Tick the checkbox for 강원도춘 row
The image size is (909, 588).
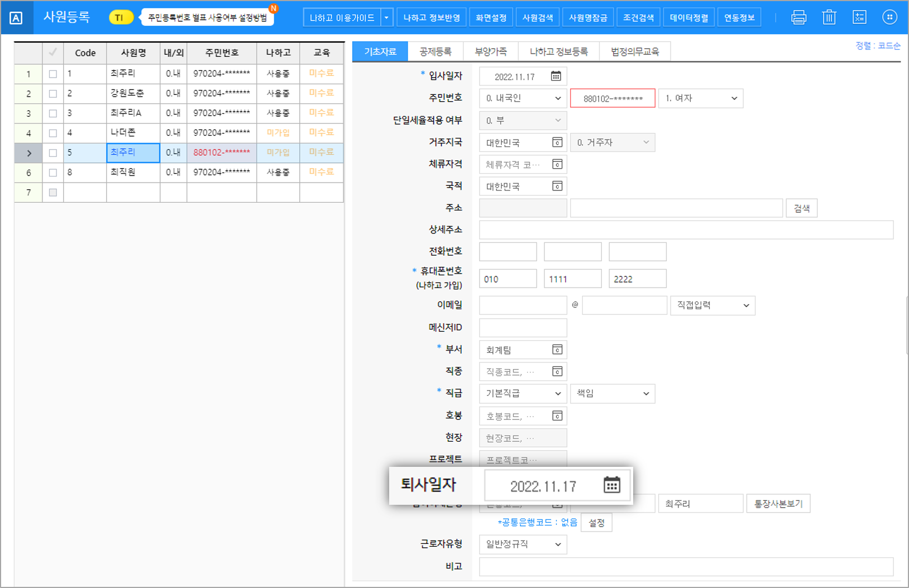[53, 94]
